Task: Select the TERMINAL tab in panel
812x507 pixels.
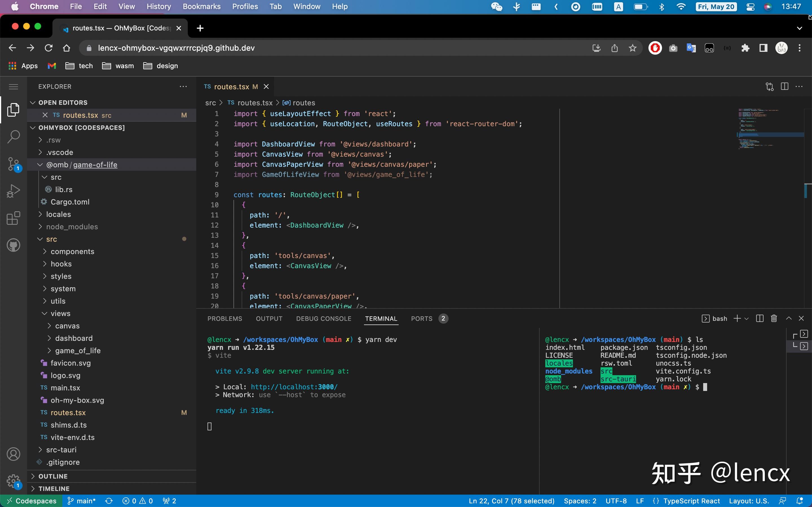Action: click(381, 318)
